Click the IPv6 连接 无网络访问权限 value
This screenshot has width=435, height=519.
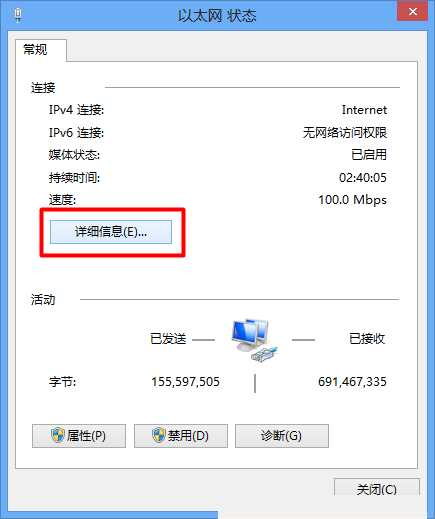[345, 133]
